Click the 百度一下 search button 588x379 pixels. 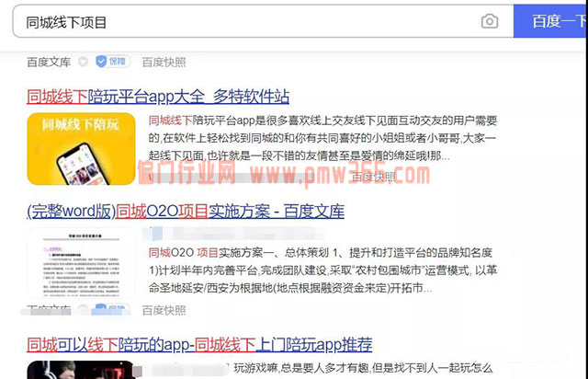click(x=550, y=21)
